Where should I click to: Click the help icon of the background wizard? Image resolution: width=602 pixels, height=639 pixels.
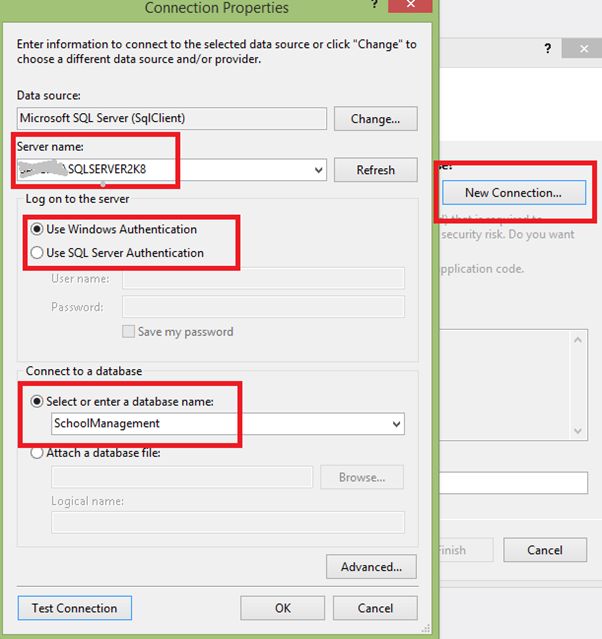click(x=547, y=49)
